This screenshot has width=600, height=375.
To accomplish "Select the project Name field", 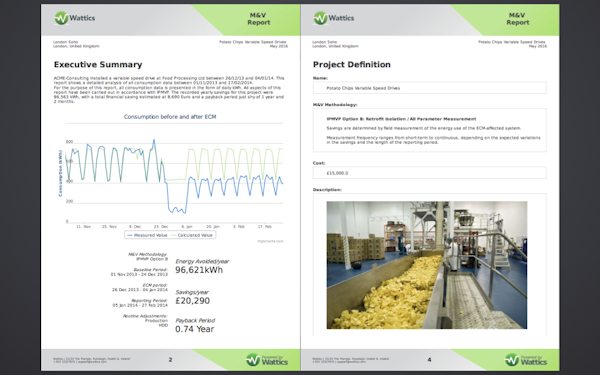I will tap(429, 88).
